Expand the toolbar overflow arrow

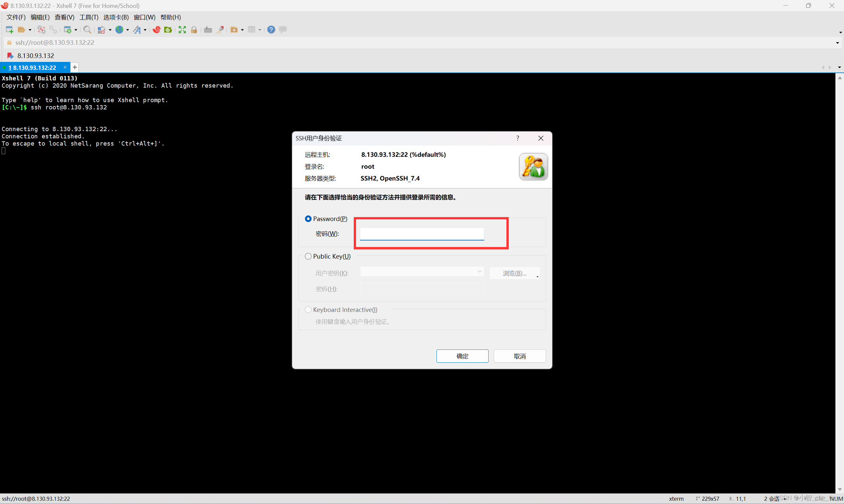(840, 32)
